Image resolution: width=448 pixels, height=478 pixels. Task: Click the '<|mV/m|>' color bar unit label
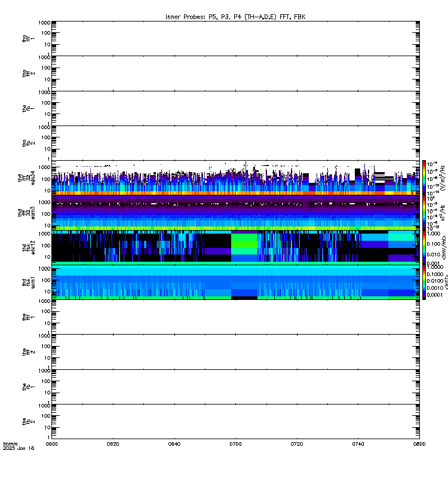click(x=444, y=247)
